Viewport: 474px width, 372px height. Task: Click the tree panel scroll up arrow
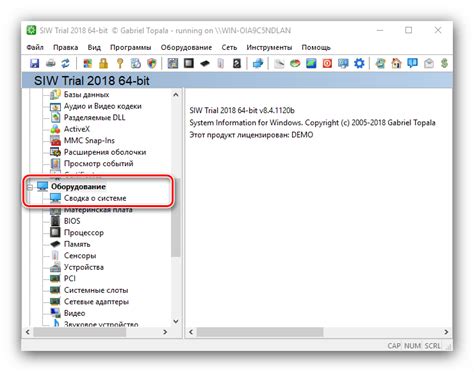176,95
